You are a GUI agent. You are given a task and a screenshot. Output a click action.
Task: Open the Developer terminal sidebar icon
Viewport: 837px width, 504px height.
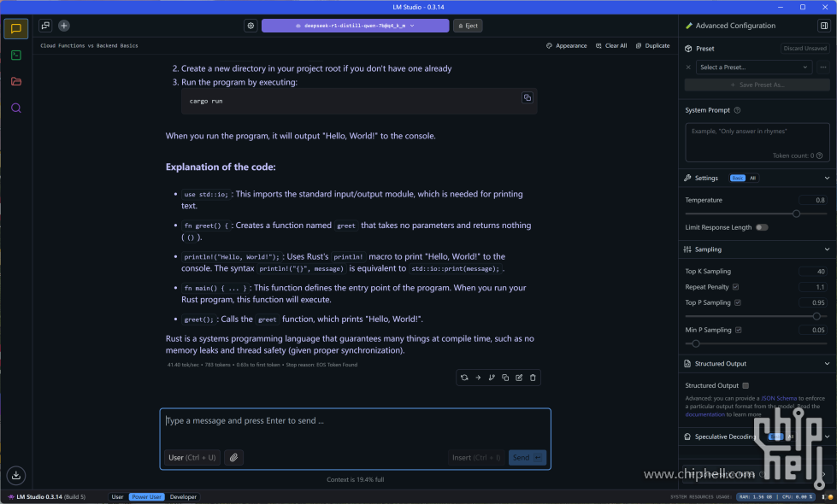point(16,55)
